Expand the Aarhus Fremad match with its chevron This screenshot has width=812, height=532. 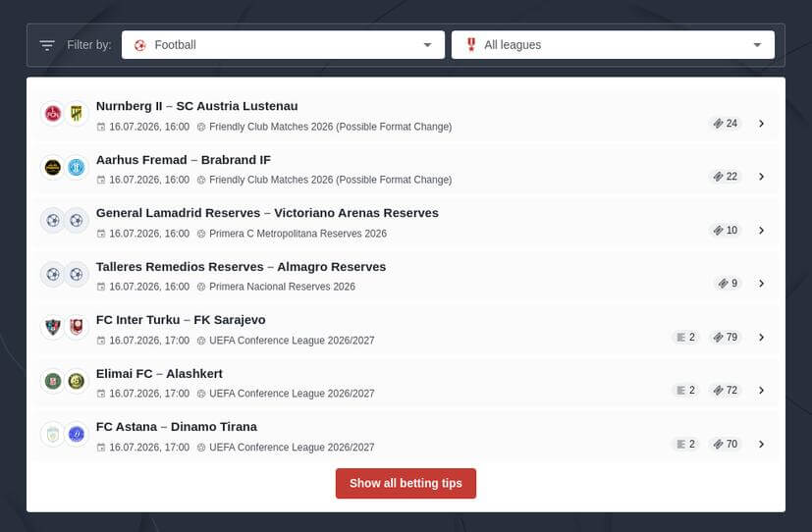[761, 177]
